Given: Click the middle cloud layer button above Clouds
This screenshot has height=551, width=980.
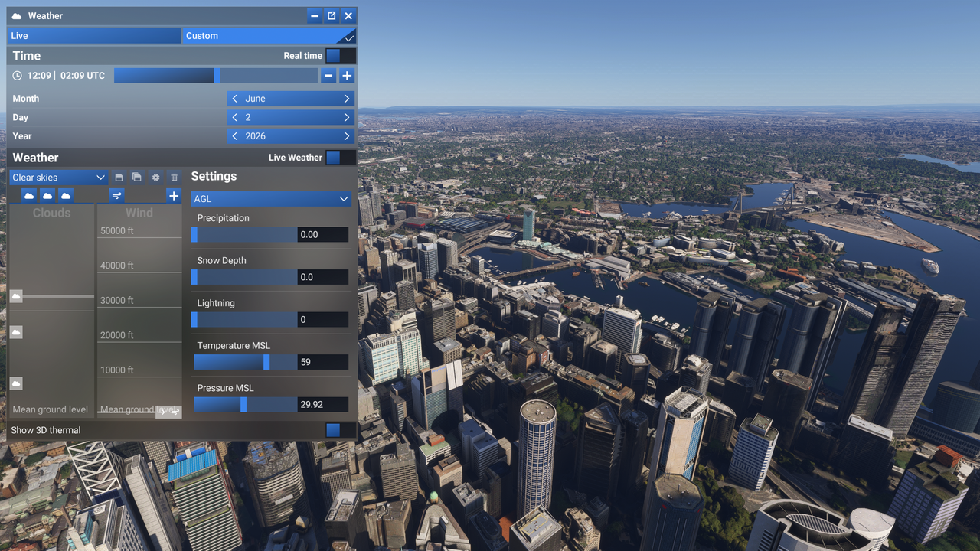Looking at the screenshot, I should 47,196.
